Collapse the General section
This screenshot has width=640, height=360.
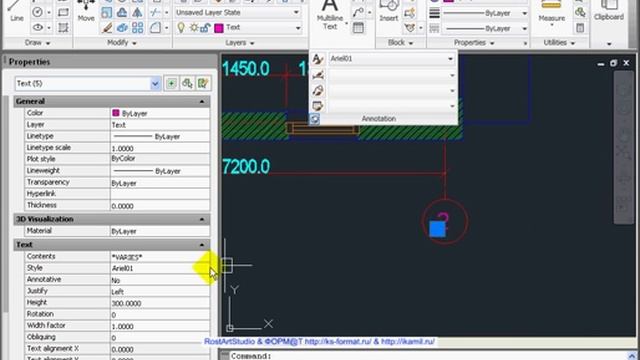[x=202, y=101]
